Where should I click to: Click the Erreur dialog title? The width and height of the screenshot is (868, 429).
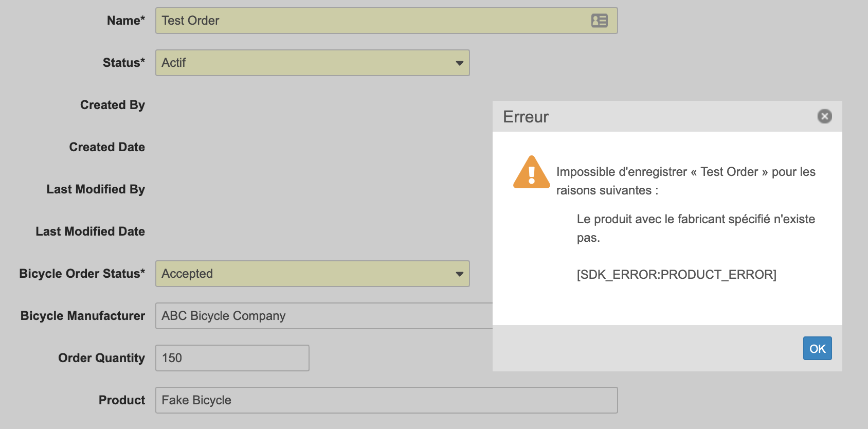tap(526, 117)
